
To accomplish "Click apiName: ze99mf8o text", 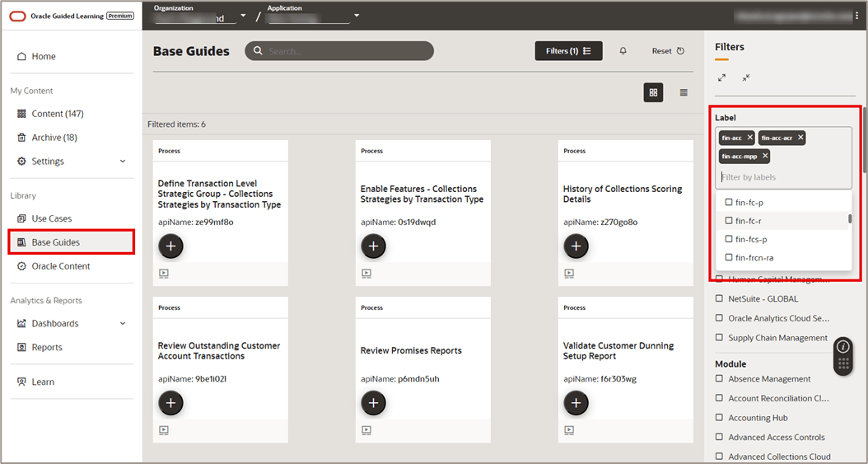I will coord(195,222).
